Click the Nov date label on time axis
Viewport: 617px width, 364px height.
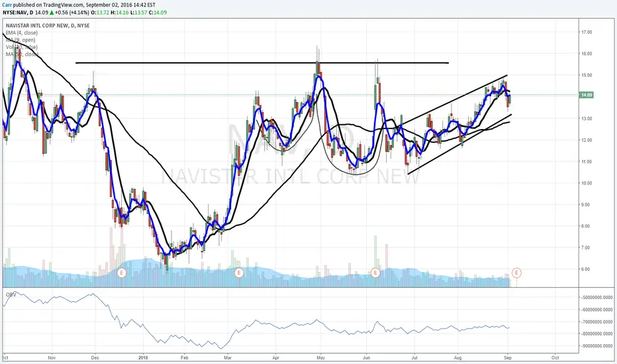(52, 358)
